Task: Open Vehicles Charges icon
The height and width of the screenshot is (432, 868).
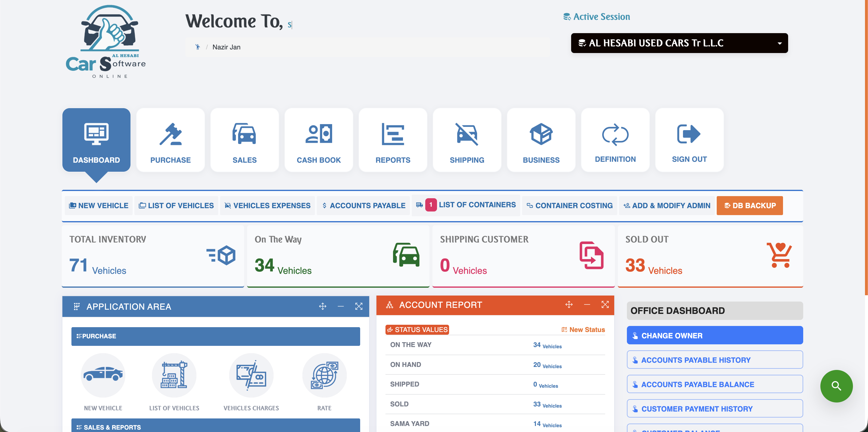Action: click(x=251, y=375)
